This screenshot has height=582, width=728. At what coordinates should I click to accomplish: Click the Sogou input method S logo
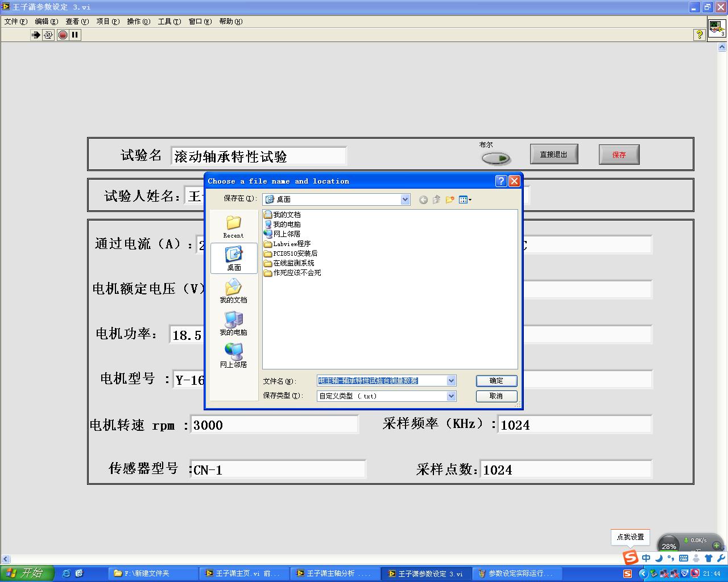(630, 558)
